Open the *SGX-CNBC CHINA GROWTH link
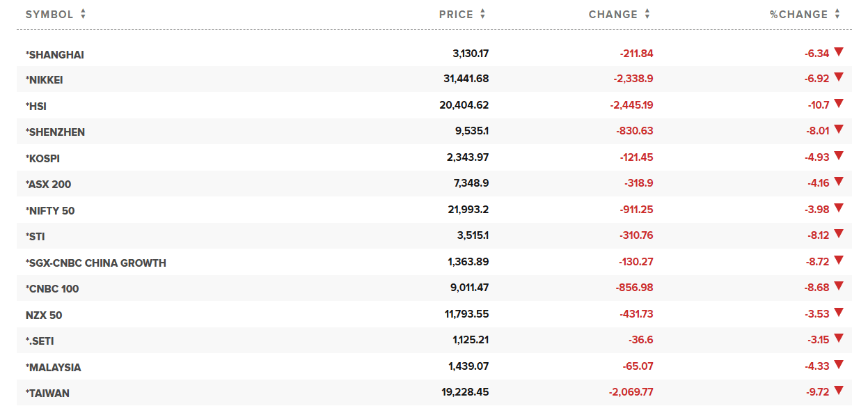 click(96, 263)
